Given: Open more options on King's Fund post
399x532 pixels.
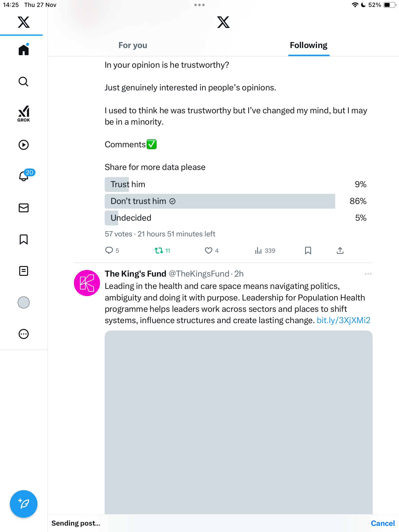Looking at the screenshot, I should pyautogui.click(x=368, y=274).
